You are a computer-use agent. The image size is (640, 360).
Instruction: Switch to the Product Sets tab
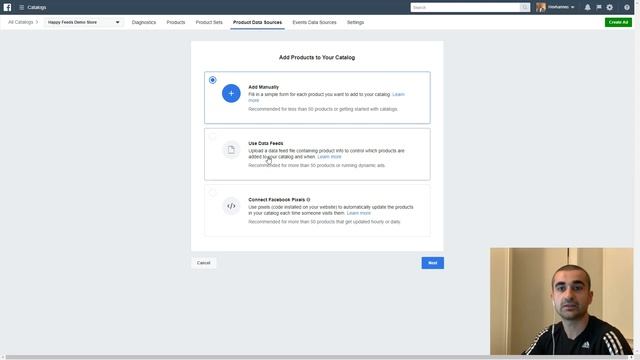tap(209, 22)
